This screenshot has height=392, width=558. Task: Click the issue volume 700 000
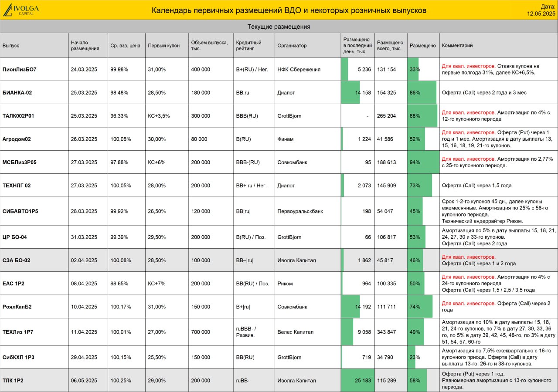point(201,332)
